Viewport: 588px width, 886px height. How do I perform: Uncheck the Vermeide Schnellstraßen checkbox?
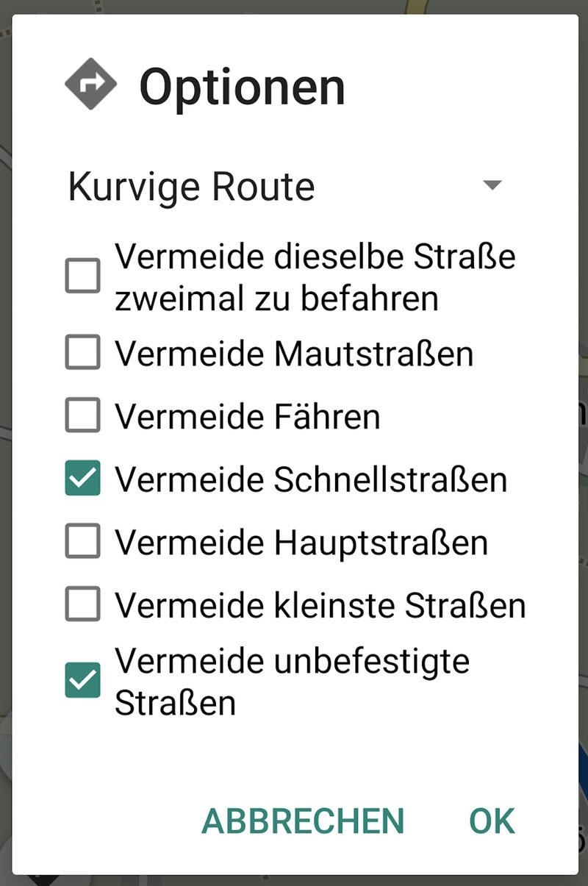click(82, 479)
